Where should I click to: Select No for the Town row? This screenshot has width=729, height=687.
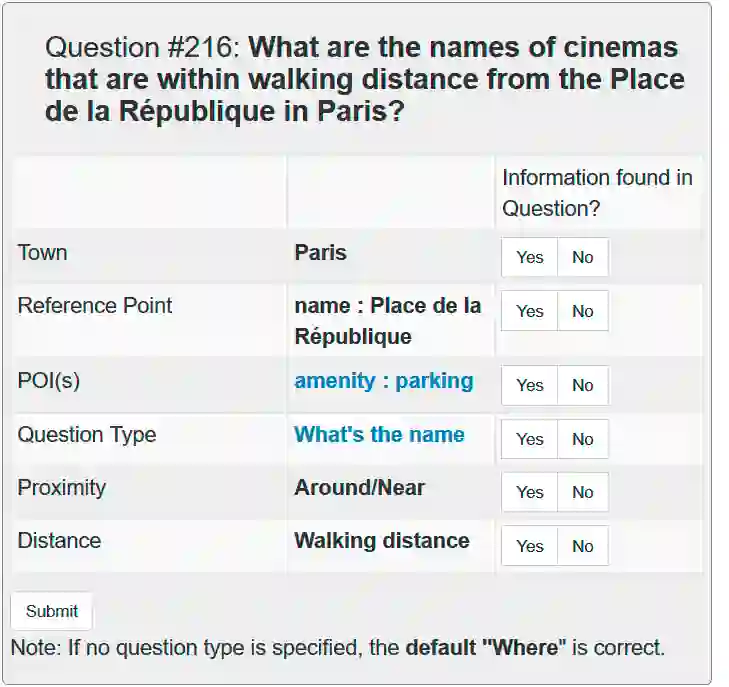pyautogui.click(x=582, y=257)
